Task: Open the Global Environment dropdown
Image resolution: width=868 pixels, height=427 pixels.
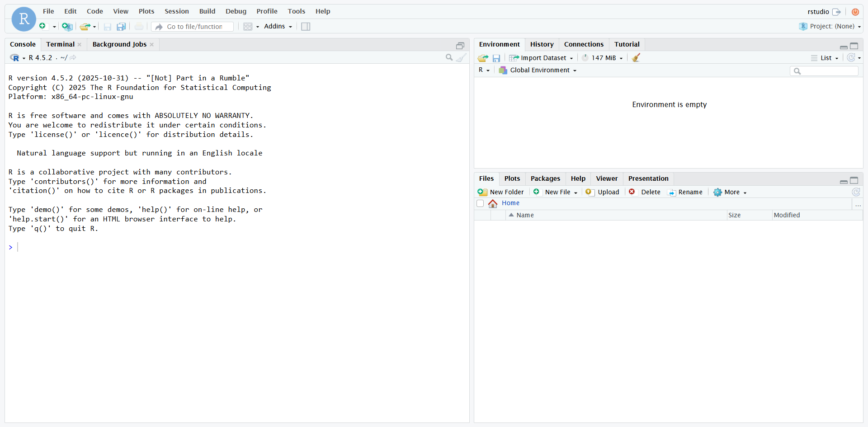Action: click(538, 70)
